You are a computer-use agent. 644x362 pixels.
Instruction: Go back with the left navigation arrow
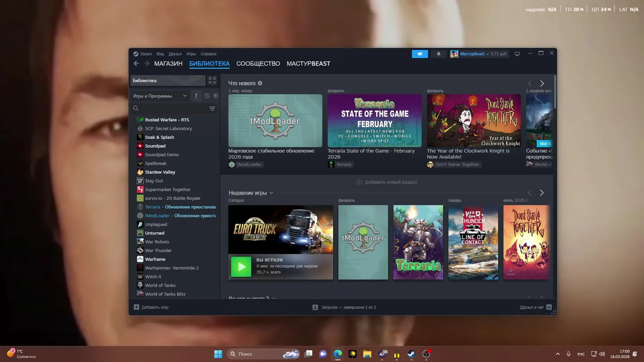[136, 63]
